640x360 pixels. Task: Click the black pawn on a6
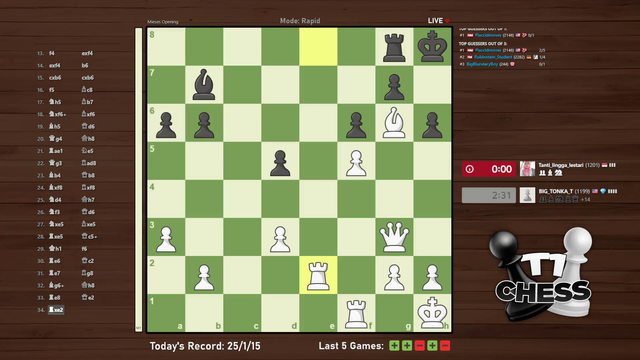(x=166, y=124)
